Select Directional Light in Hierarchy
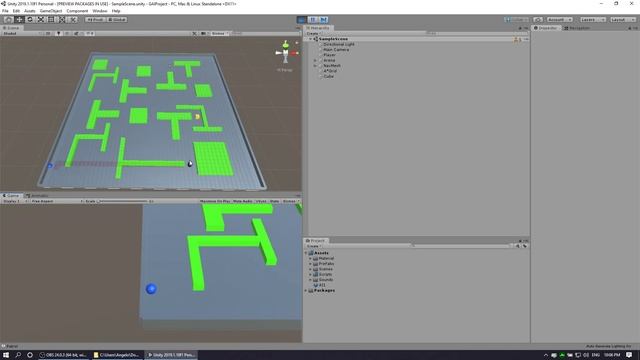This screenshot has height=360, width=640. pos(339,44)
